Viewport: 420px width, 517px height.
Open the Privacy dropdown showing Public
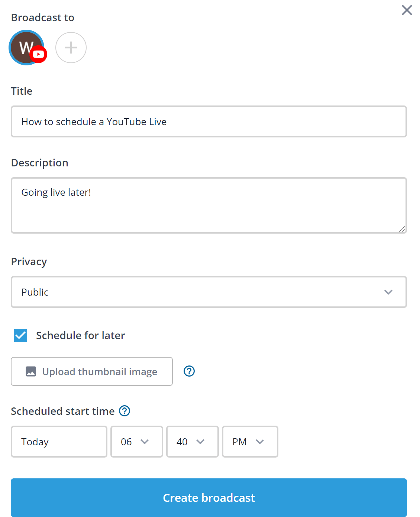coord(209,292)
